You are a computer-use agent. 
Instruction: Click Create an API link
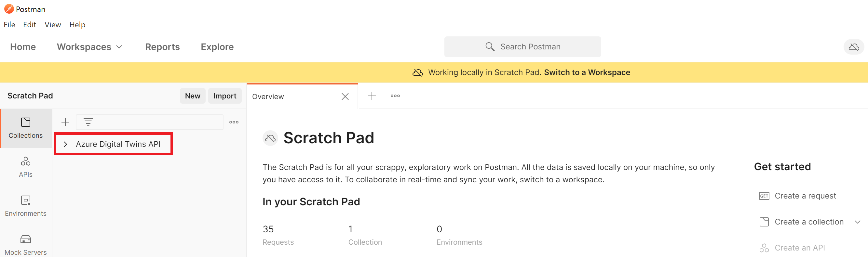pos(800,248)
